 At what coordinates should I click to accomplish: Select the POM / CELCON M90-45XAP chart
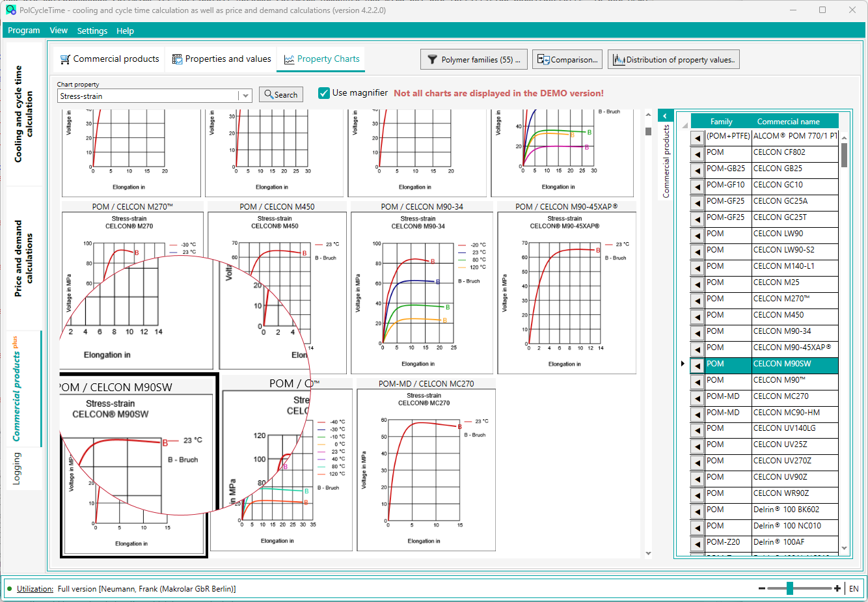point(567,288)
